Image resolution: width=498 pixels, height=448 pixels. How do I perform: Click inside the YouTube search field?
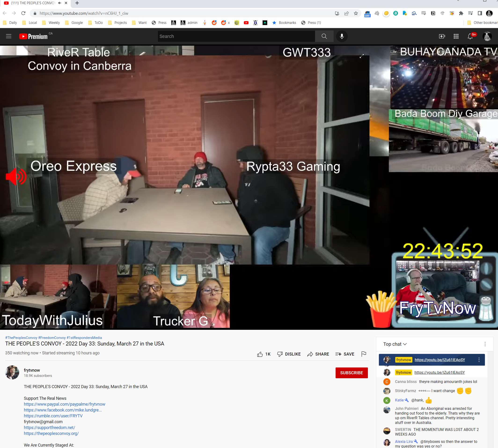point(236,37)
